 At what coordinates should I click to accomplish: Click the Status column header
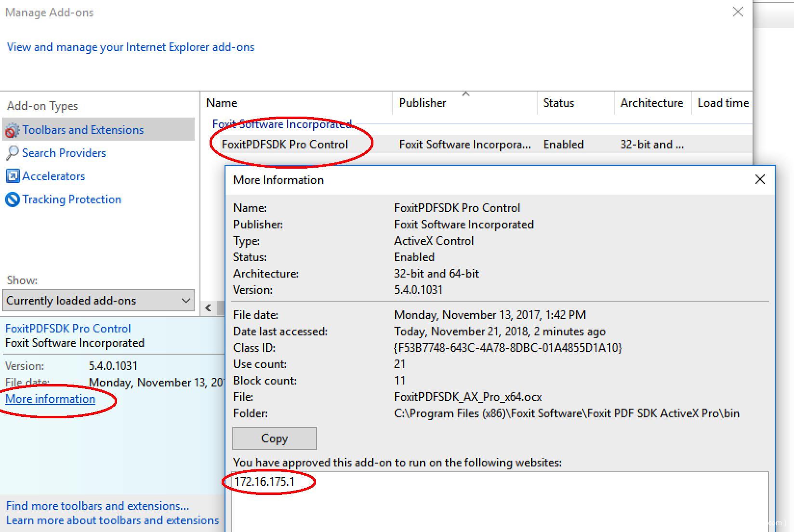(x=558, y=103)
